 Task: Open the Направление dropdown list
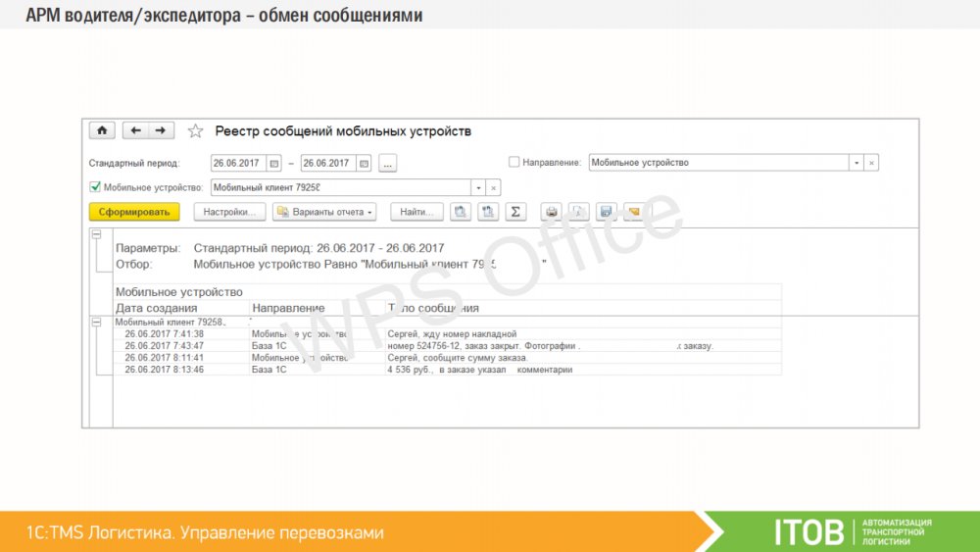coord(857,163)
